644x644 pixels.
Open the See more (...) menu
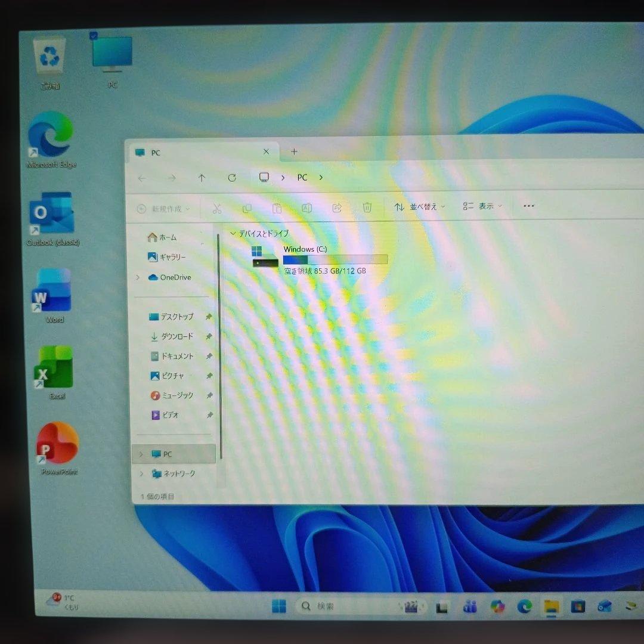pos(528,206)
